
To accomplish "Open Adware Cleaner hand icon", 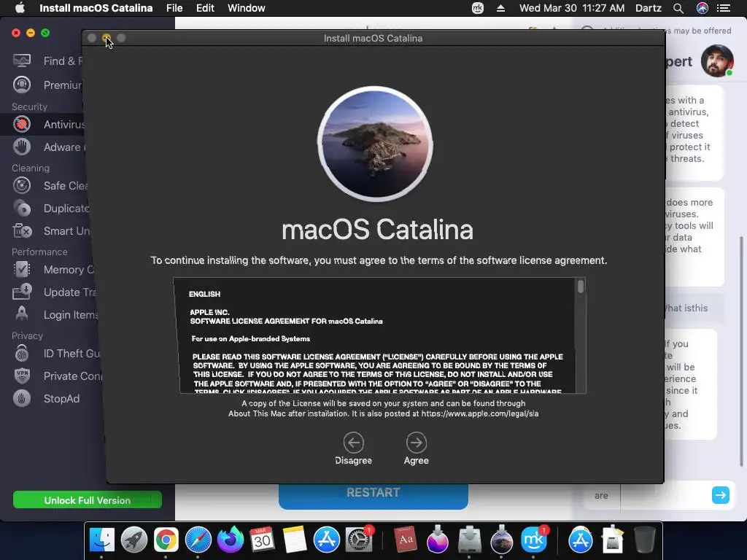I will pyautogui.click(x=22, y=147).
